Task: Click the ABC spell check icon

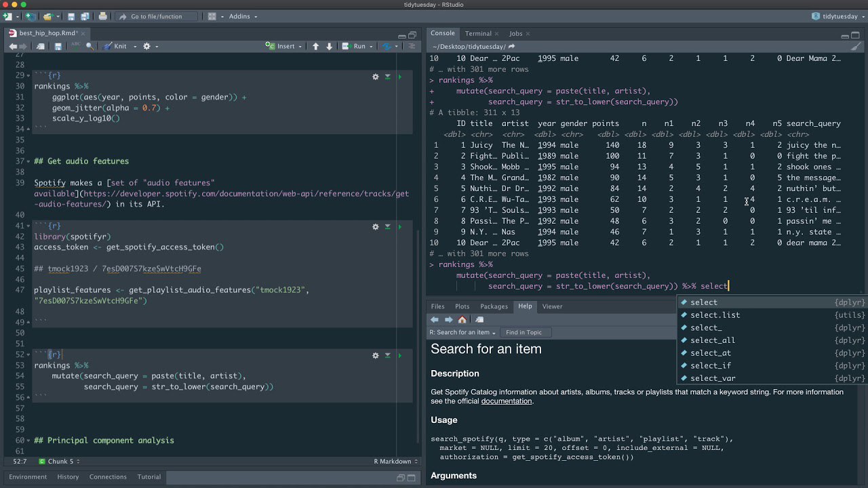Action: 75,46
